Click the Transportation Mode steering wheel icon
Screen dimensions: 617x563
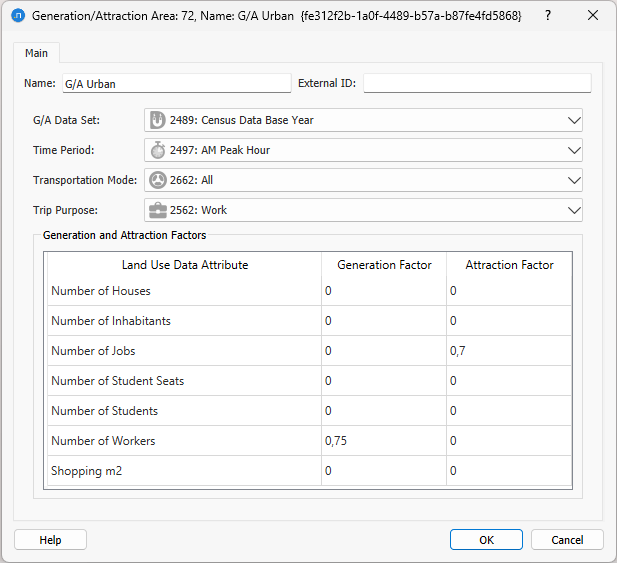[x=158, y=181]
